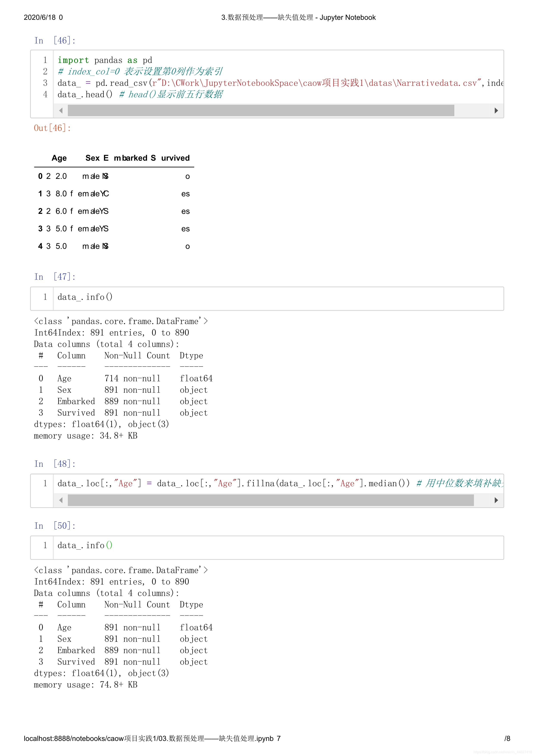Click the '714 non-null' Age count
Image resolution: width=534 pixels, height=756 pixels.
click(x=132, y=378)
